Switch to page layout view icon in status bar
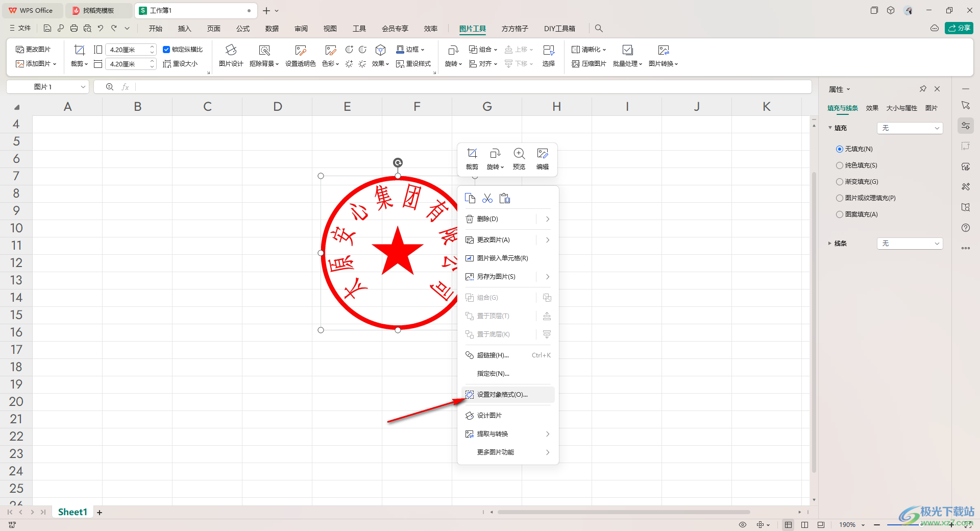 pos(804,525)
